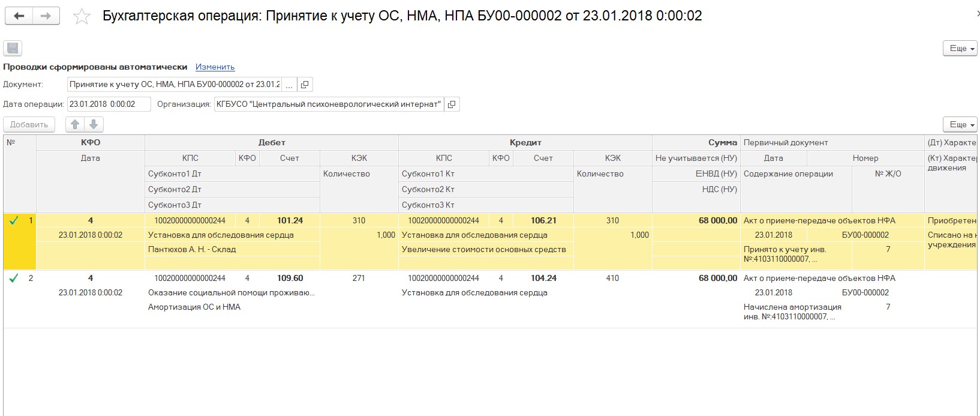Click Пантюхов А. Н. - Склад cell
This screenshot has height=416, width=980.
coord(233,249)
